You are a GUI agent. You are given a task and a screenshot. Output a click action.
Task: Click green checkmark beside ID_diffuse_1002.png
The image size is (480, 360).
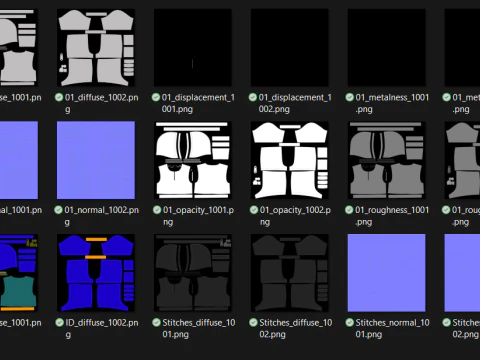(x=59, y=323)
